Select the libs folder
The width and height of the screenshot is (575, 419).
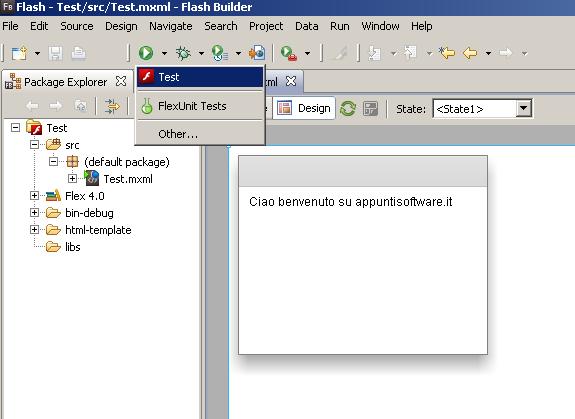[x=73, y=247]
